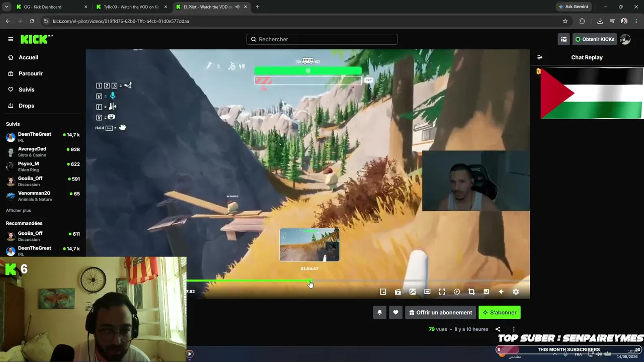Image resolution: width=644 pixels, height=362 pixels.
Task: Click the browser address bar URL
Action: tap(121, 21)
